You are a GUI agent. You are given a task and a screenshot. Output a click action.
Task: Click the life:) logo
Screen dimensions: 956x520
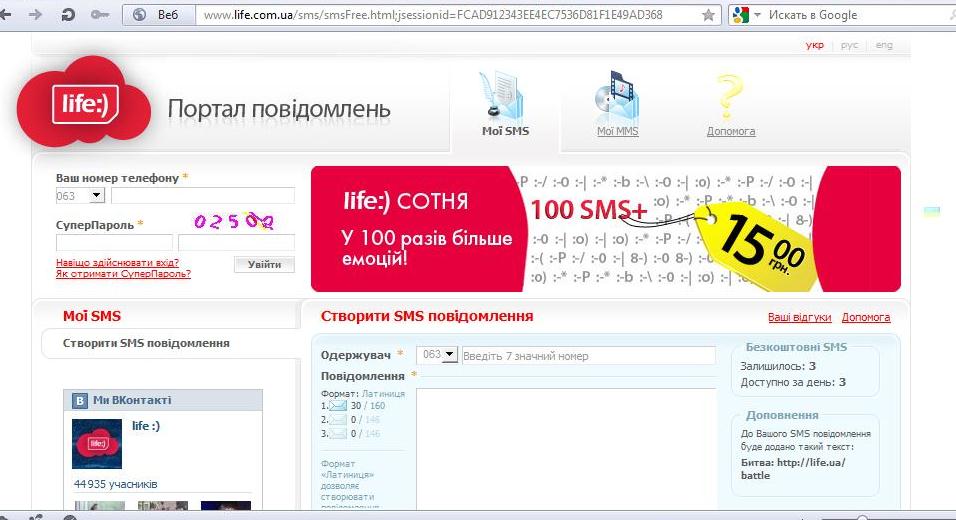point(86,103)
